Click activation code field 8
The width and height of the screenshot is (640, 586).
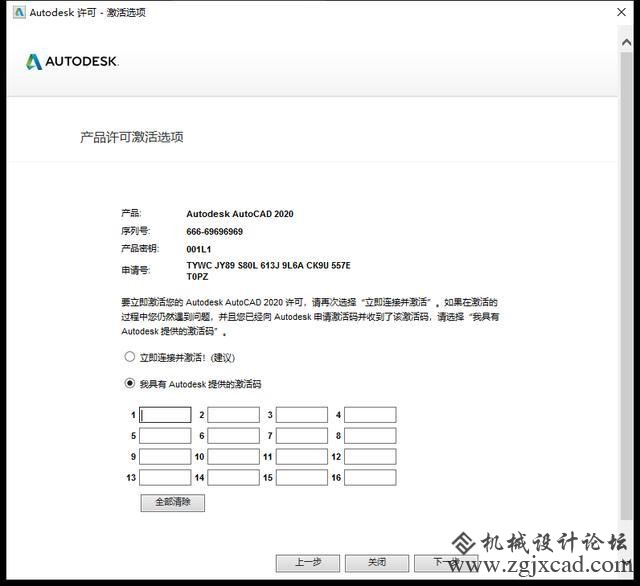370,436
